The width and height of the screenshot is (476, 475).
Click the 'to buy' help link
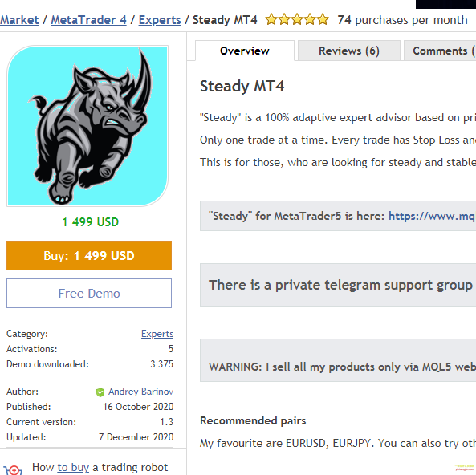pyautogui.click(x=73, y=468)
